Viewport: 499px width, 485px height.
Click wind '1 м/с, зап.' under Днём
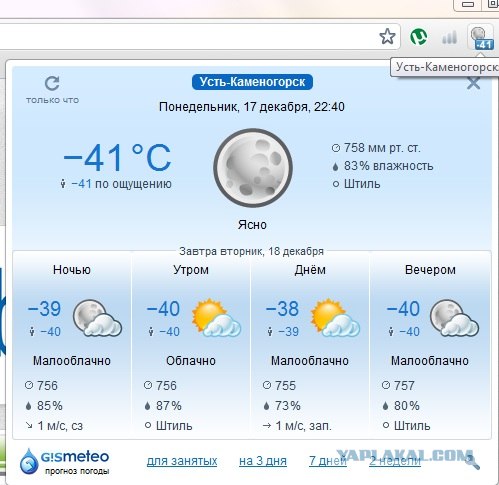pyautogui.click(x=303, y=426)
